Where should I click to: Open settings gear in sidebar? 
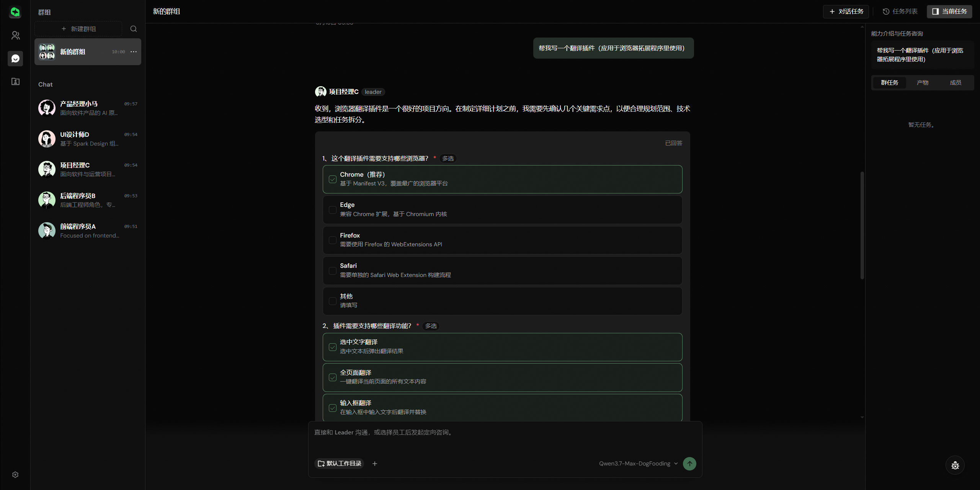pos(15,475)
